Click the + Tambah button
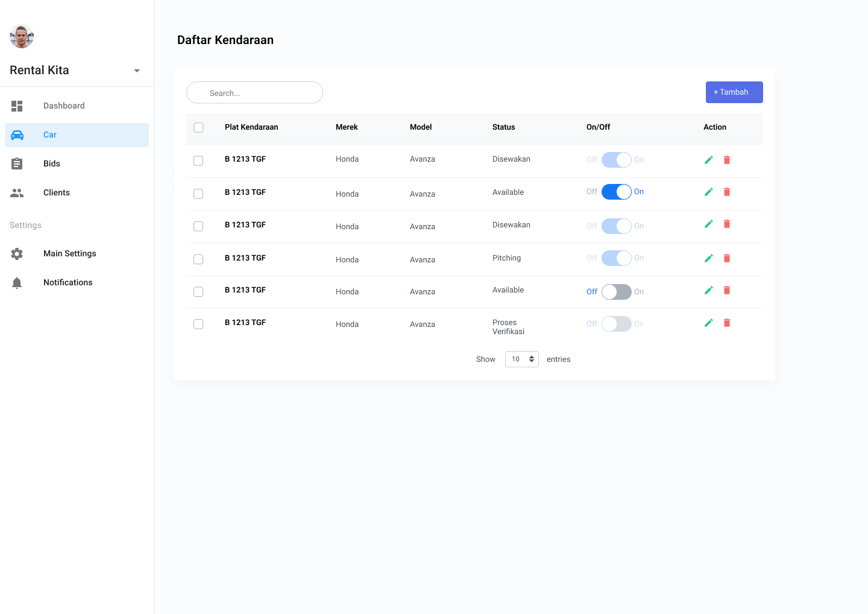Image resolution: width=868 pixels, height=614 pixels. click(x=734, y=92)
